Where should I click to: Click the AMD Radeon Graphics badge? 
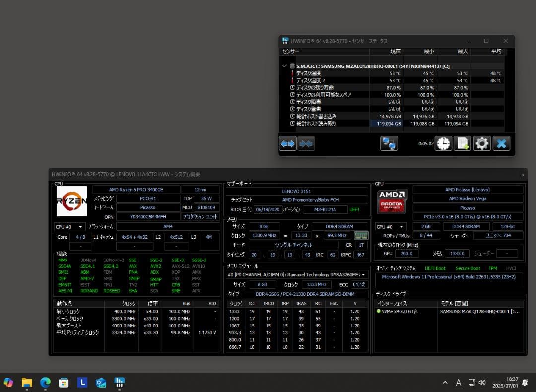392,201
